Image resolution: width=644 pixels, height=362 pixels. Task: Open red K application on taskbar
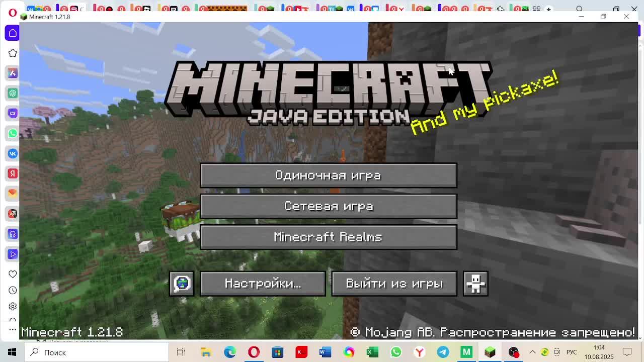point(301,352)
